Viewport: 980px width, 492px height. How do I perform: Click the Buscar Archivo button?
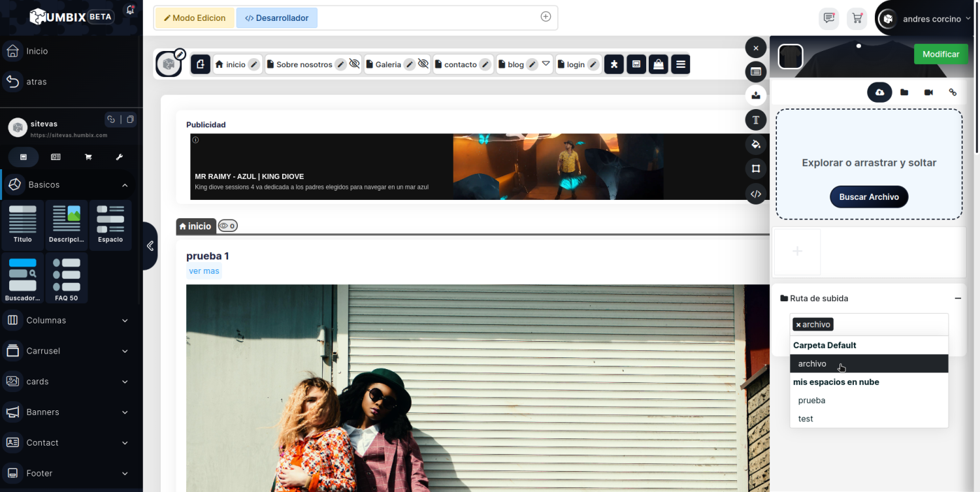869,197
